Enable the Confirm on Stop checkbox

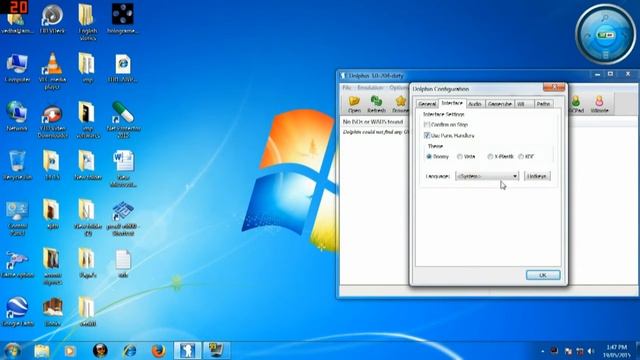pos(427,124)
